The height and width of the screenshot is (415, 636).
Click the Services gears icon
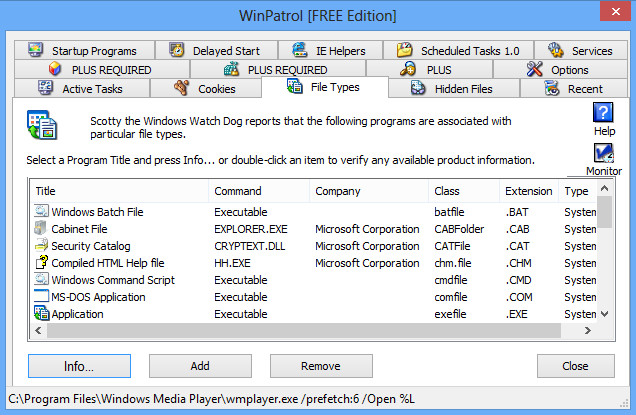pyautogui.click(x=556, y=50)
